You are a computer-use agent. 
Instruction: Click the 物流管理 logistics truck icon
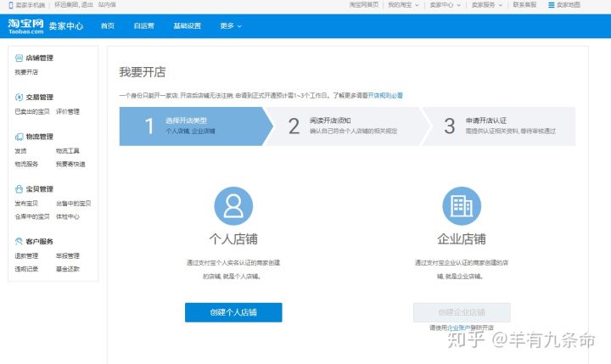tap(19, 137)
